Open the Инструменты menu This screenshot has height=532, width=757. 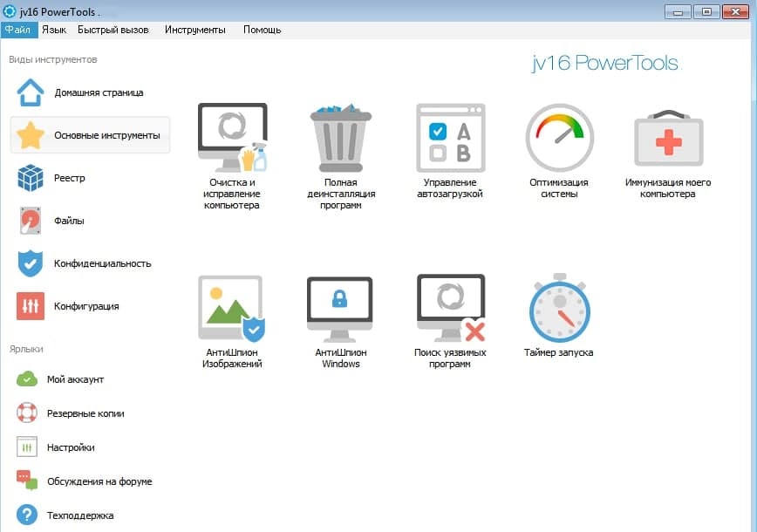tap(195, 30)
